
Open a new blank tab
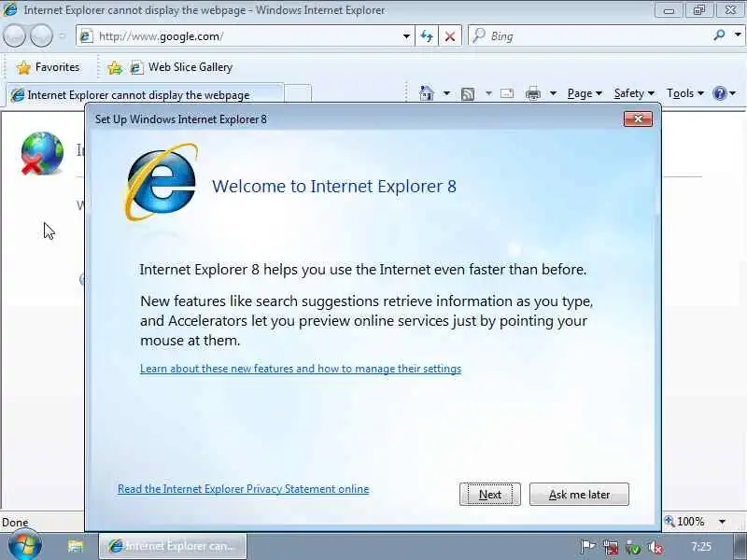(x=298, y=94)
